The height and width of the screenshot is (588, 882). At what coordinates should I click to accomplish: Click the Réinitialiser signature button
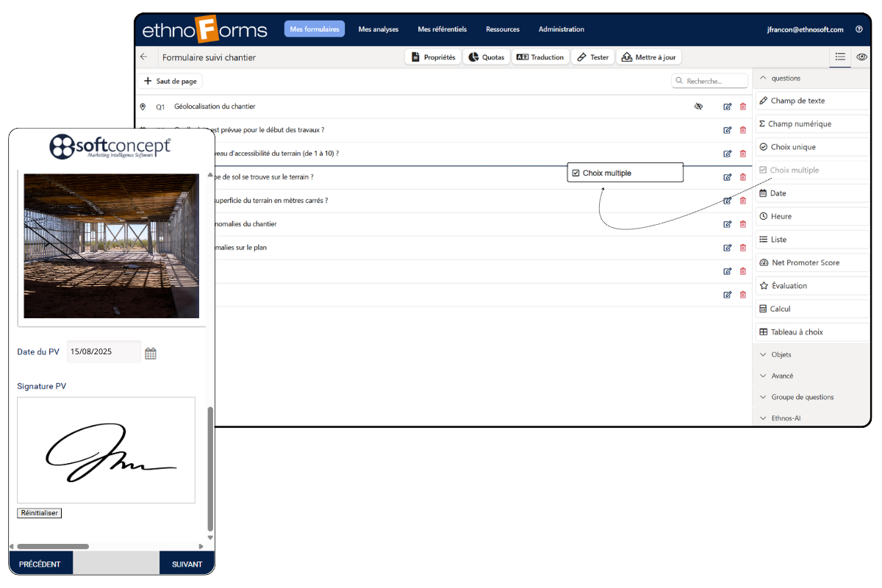[40, 513]
